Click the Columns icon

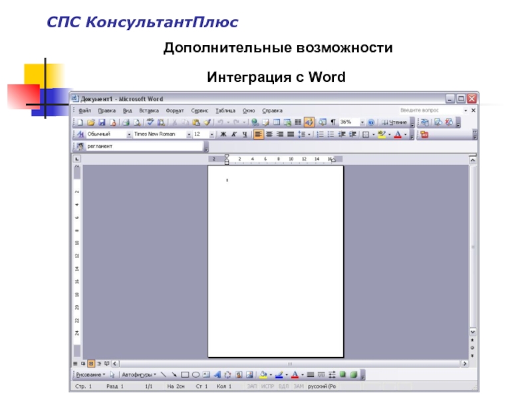[298, 122]
